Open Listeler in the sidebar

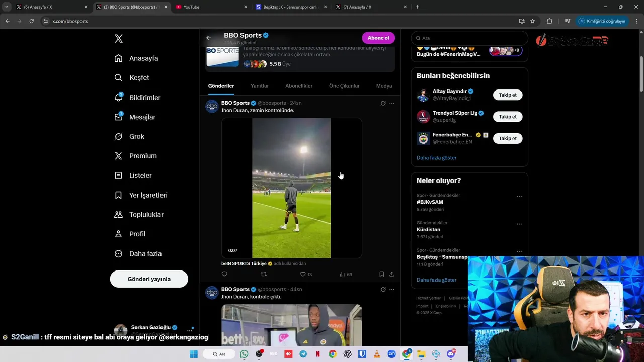pos(133,175)
